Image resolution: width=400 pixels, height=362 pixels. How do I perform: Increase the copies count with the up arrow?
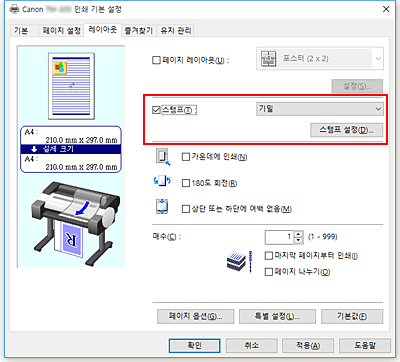tap(299, 234)
